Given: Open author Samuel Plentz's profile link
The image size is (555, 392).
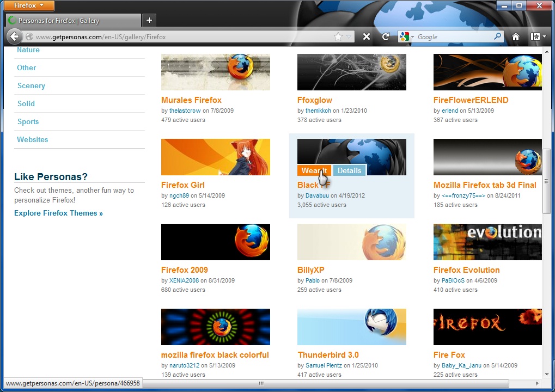Looking at the screenshot, I should (324, 365).
